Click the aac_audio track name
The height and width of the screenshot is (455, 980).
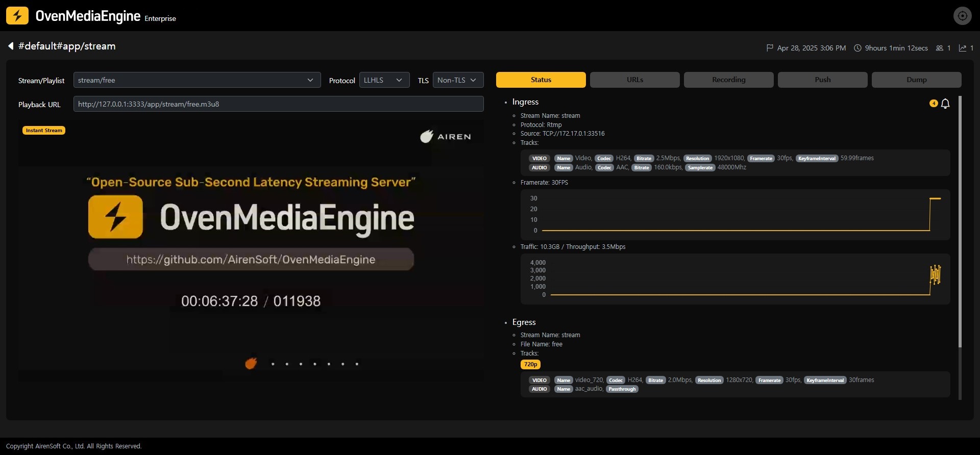click(x=589, y=389)
